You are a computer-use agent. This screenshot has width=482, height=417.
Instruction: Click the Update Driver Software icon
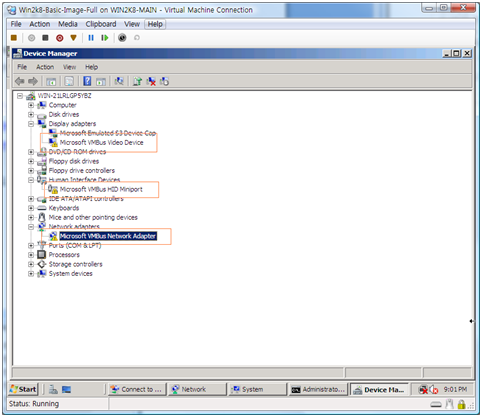tap(137, 81)
